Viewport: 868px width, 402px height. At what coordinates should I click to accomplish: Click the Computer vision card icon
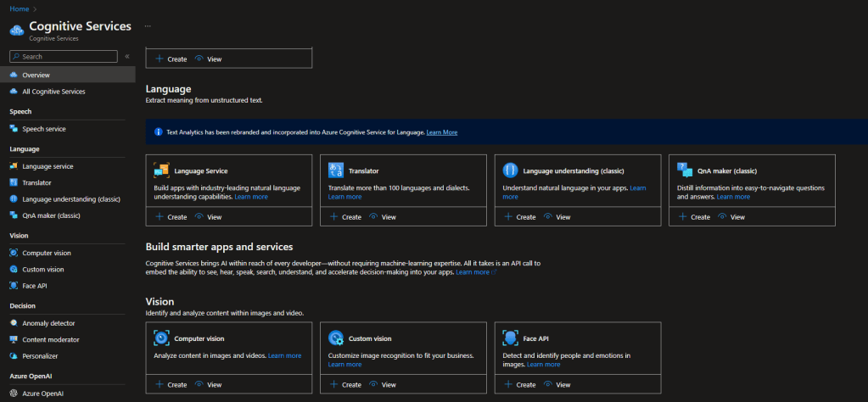(x=161, y=338)
